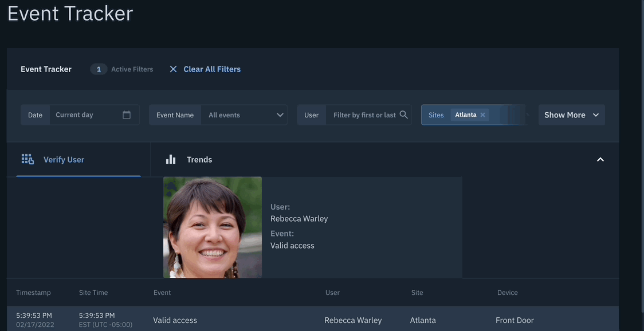Expand the Show More filters
Viewport: 644px width, 331px height.
click(571, 115)
